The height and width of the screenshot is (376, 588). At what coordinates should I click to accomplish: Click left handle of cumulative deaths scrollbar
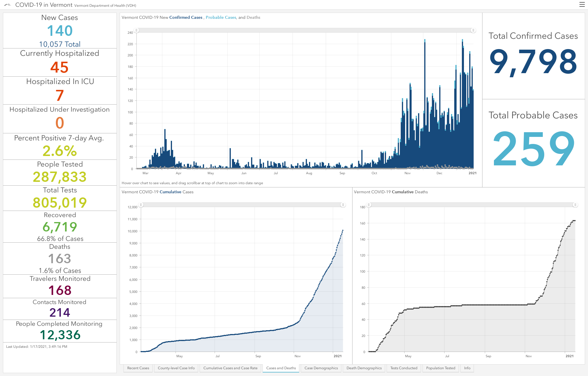tap(369, 205)
